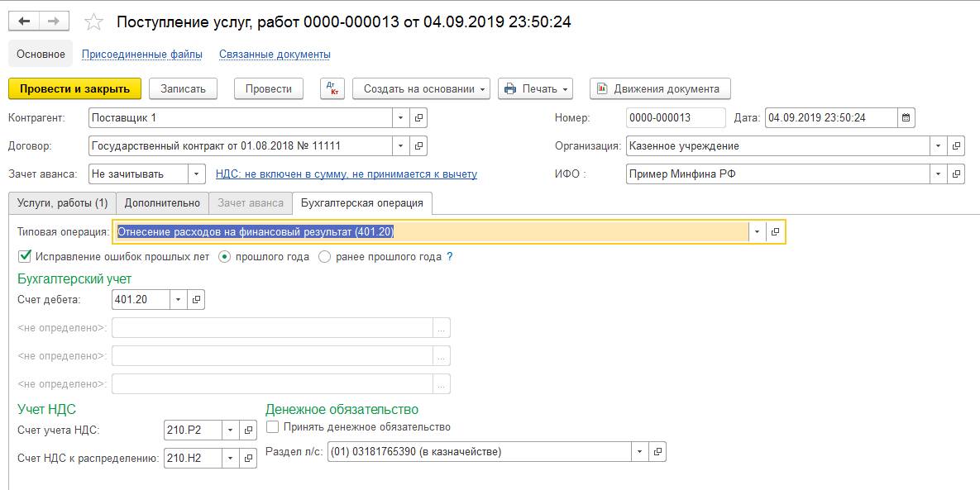Image resolution: width=980 pixels, height=490 pixels.
Task: Click Договор field Государственный контракт
Action: coord(241,146)
